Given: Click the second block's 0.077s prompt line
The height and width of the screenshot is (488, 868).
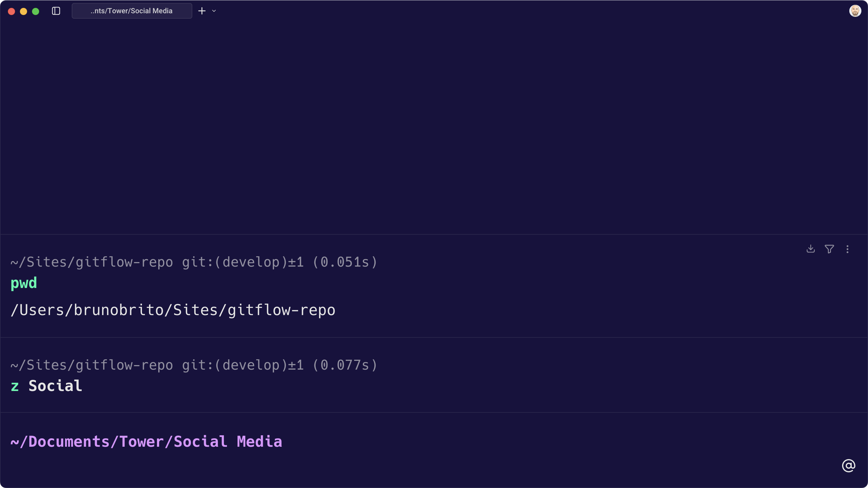Looking at the screenshot, I should coord(194,365).
